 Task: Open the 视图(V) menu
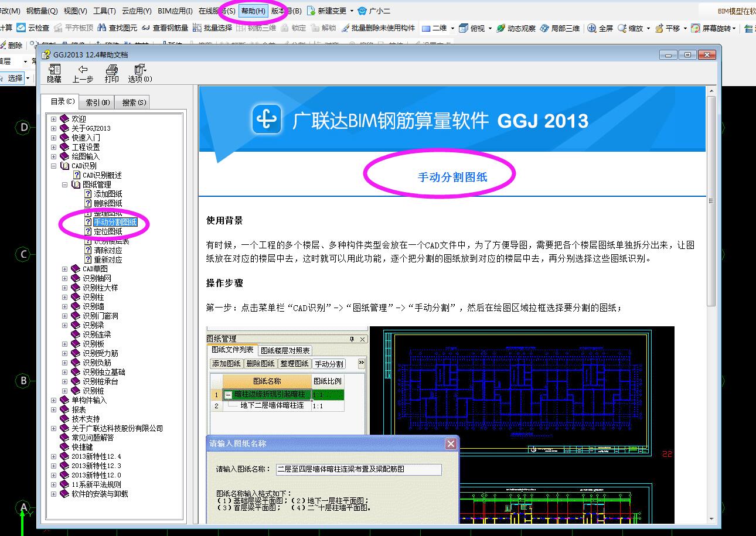pyautogui.click(x=75, y=11)
